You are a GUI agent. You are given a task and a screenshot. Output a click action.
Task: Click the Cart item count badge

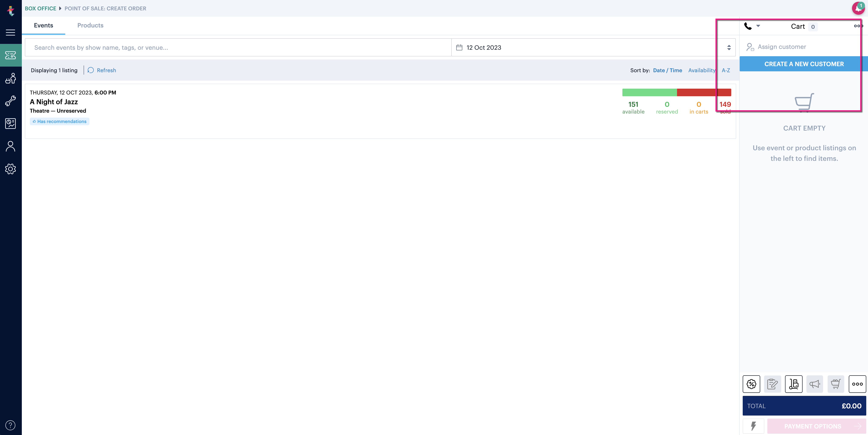coord(813,27)
